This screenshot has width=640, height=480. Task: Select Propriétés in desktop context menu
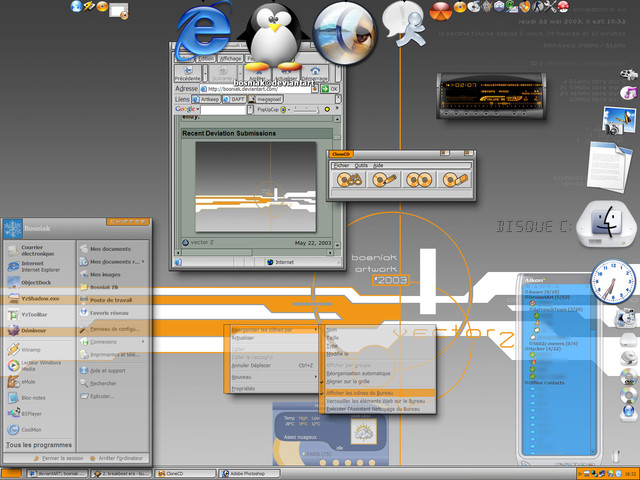pyautogui.click(x=243, y=389)
